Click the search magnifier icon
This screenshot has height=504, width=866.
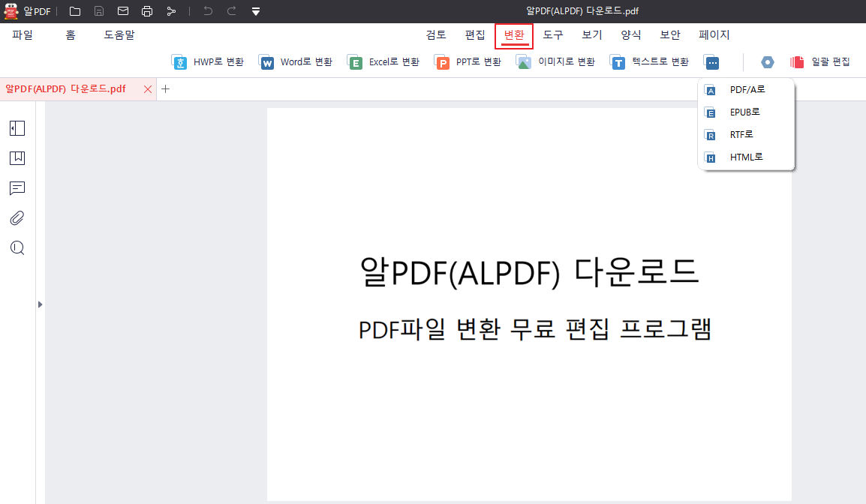click(17, 247)
